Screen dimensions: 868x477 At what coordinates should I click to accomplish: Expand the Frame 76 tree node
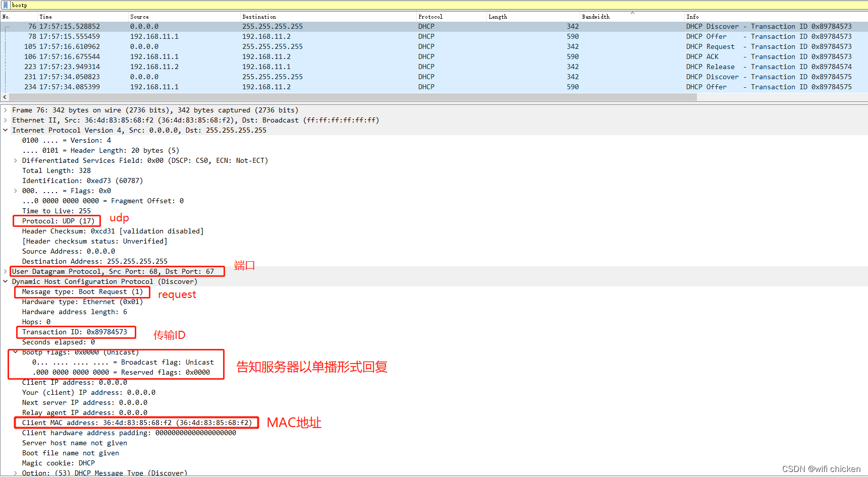(x=6, y=110)
